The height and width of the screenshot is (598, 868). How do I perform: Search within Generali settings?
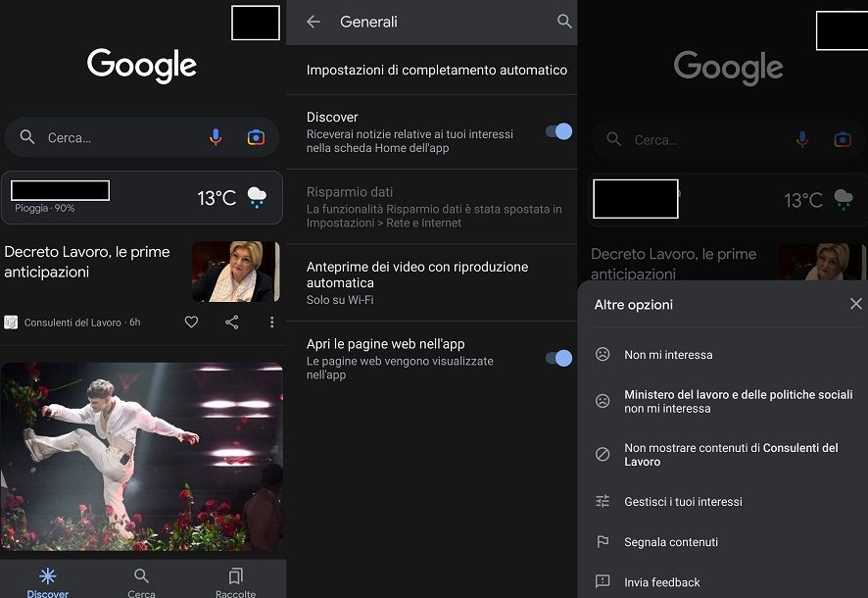click(564, 22)
